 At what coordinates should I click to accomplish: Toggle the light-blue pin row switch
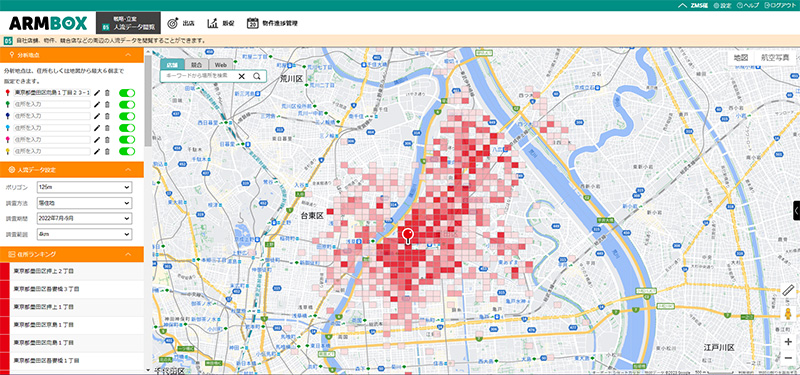click(x=127, y=128)
